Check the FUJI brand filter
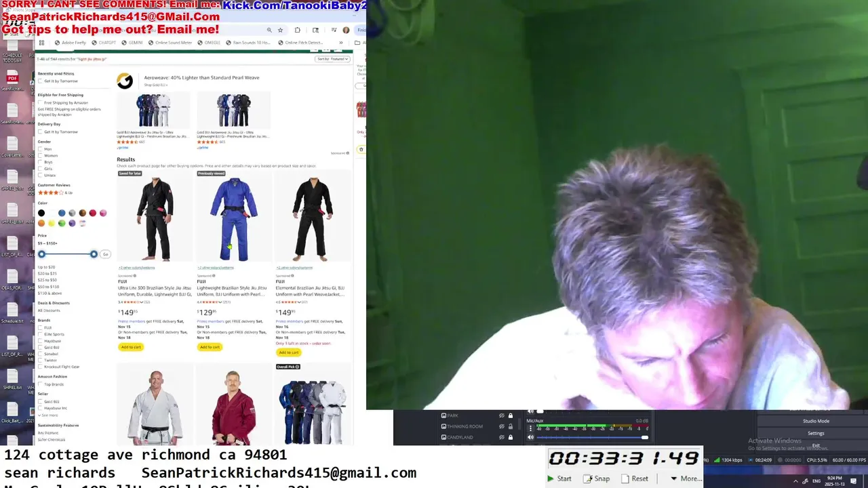This screenshot has height=488, width=868. click(40, 328)
